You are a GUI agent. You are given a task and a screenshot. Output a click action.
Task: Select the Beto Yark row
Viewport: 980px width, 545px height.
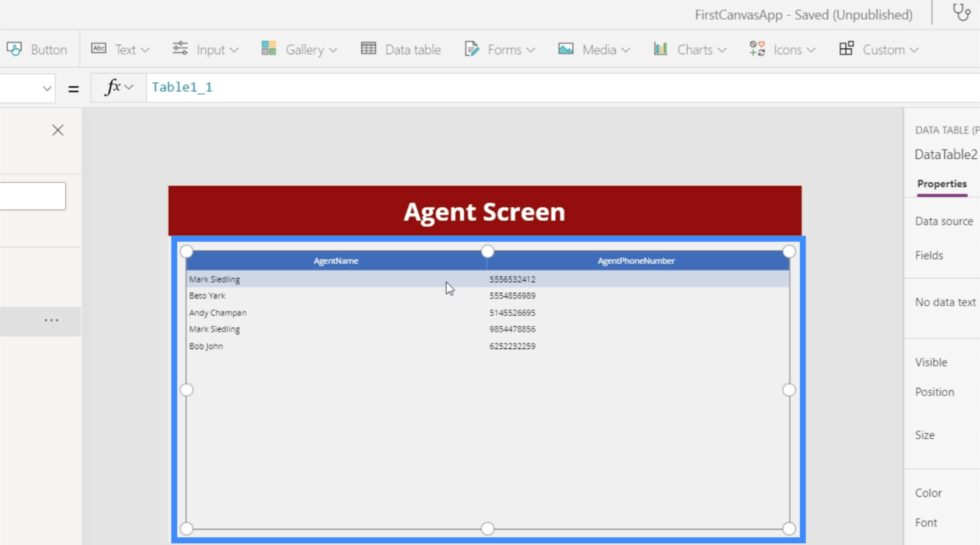[x=488, y=296]
